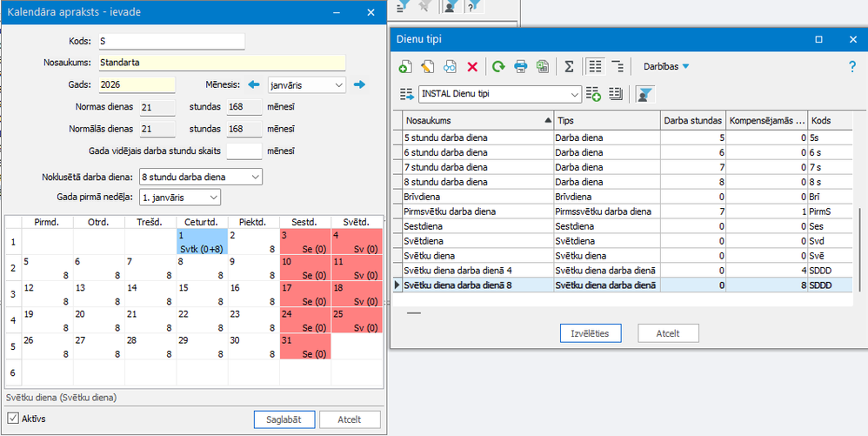Select the 'Sestdiena' row

tap(623, 226)
